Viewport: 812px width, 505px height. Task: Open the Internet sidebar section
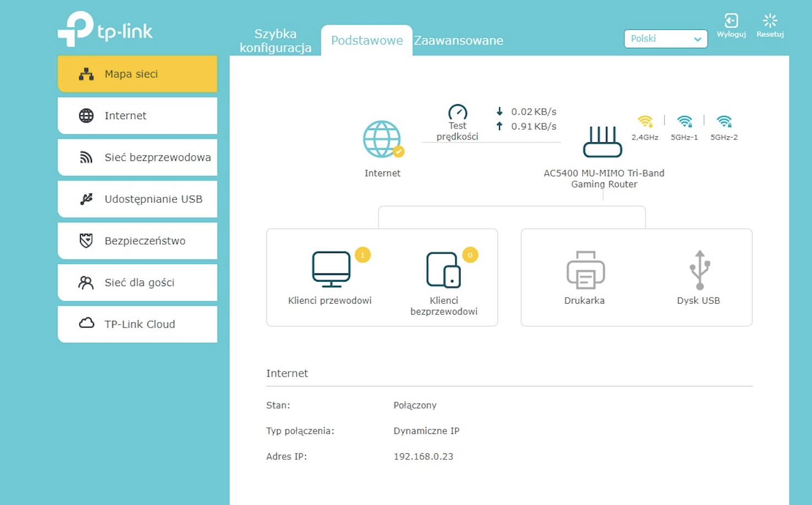(137, 116)
